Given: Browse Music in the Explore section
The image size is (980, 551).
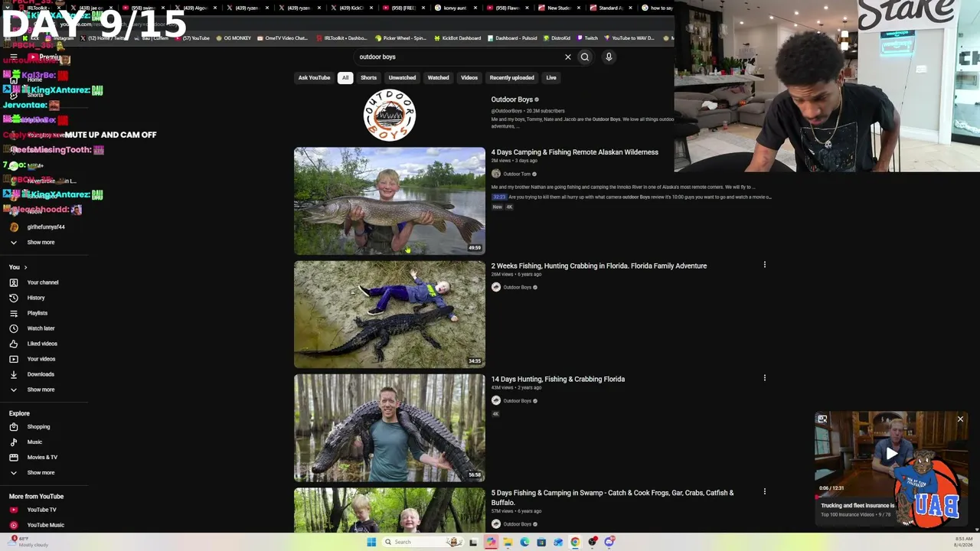Looking at the screenshot, I should pos(34,442).
